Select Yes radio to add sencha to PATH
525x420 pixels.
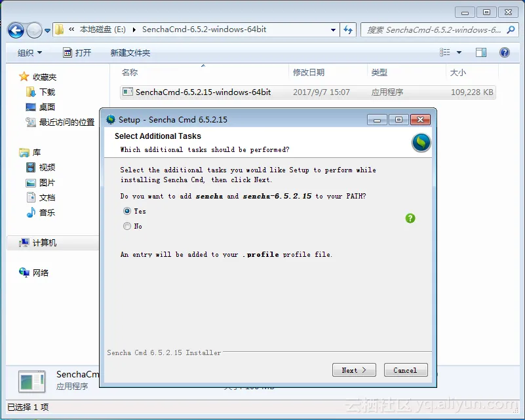tap(127, 211)
